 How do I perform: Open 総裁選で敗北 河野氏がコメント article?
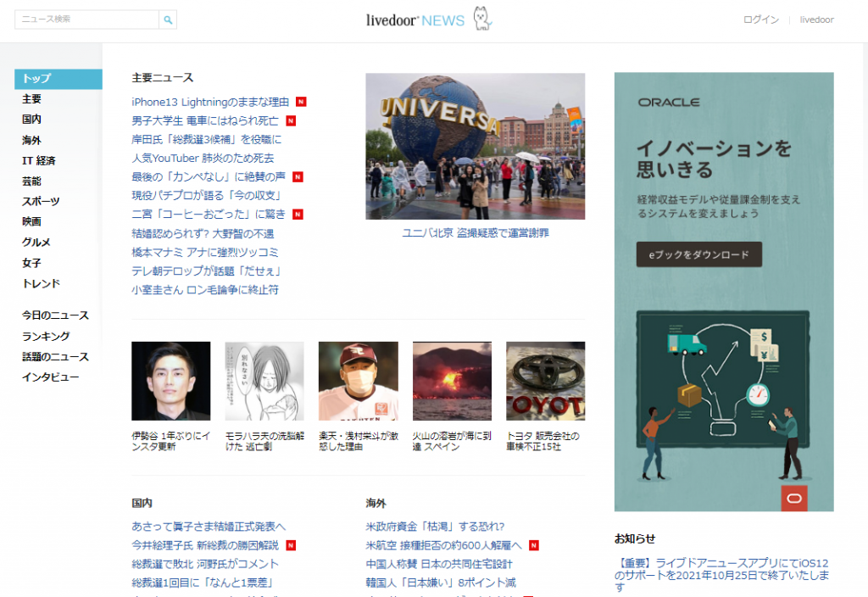coord(205,564)
